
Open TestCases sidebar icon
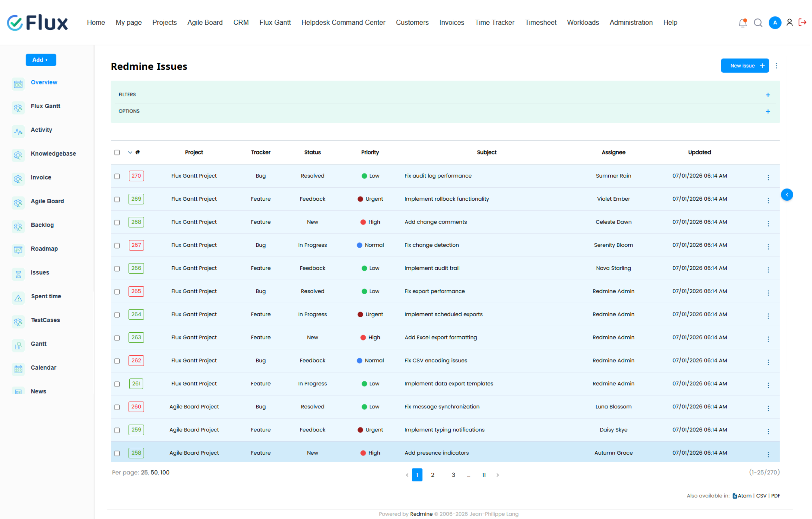18,321
